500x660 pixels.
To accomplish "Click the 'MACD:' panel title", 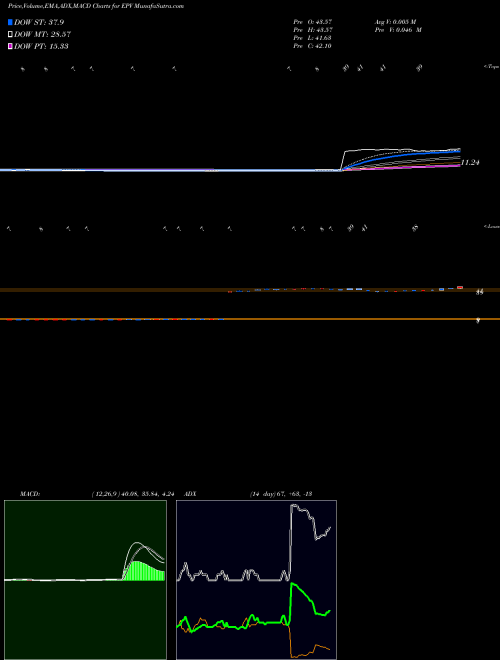I will (x=30, y=494).
